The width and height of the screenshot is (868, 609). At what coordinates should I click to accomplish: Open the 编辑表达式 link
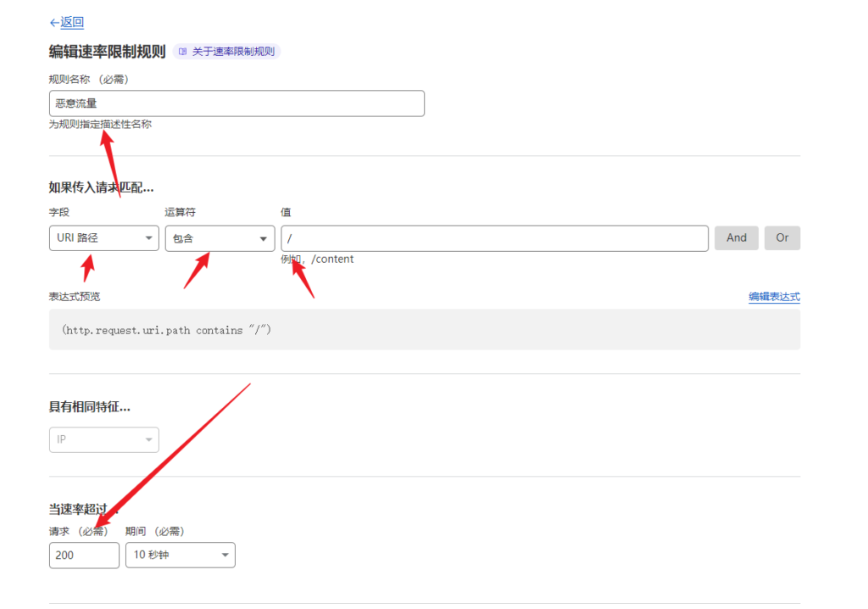774,297
